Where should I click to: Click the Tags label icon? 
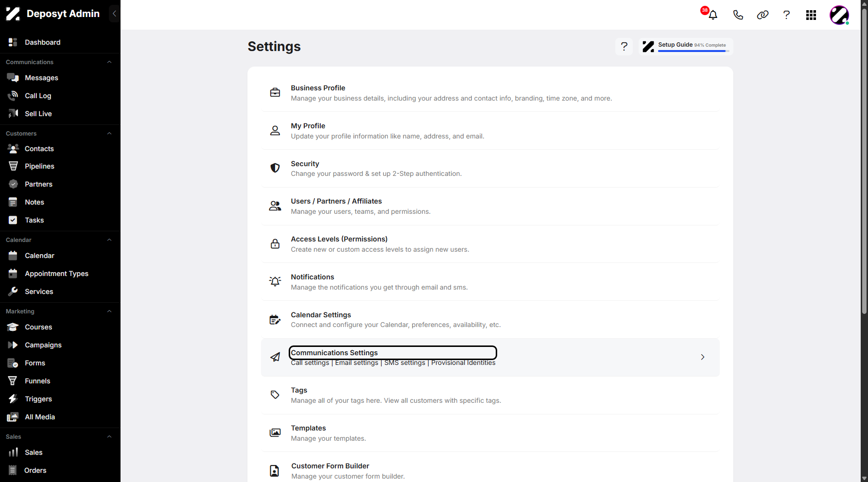tap(275, 395)
